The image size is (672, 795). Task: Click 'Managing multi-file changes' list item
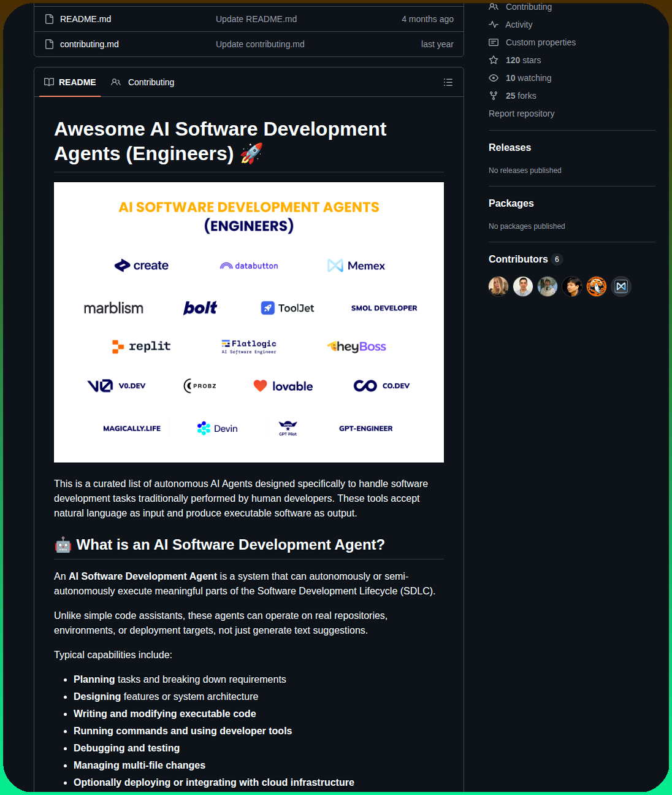pyautogui.click(x=139, y=766)
